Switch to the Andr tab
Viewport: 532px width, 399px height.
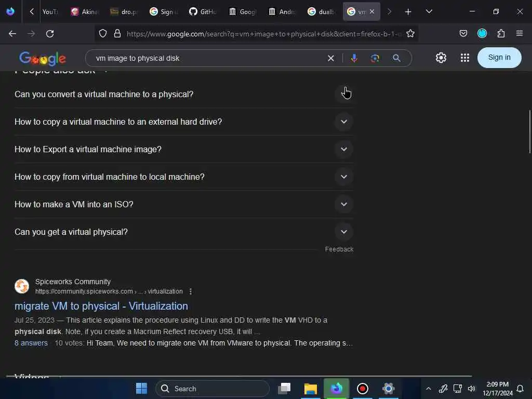(x=281, y=12)
